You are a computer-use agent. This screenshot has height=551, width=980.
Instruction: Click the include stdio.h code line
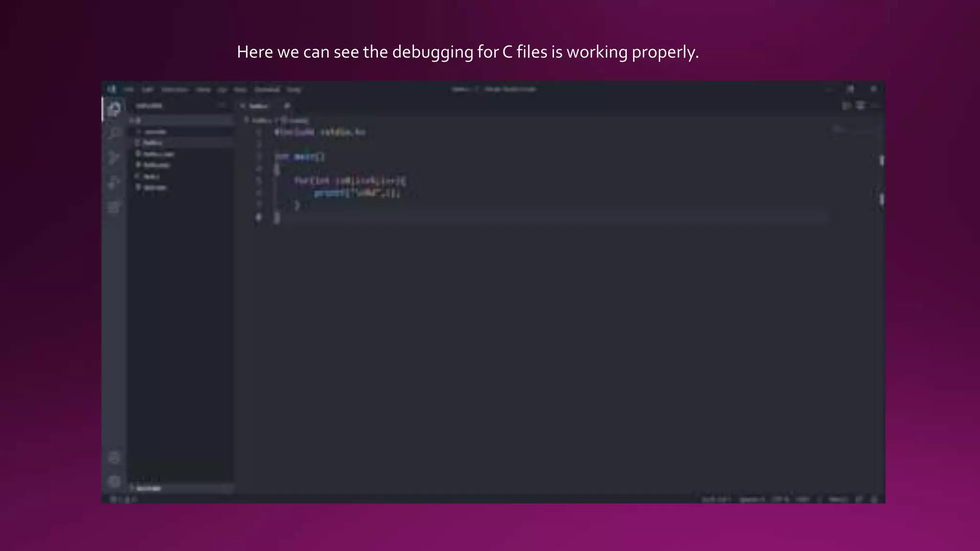(320, 132)
